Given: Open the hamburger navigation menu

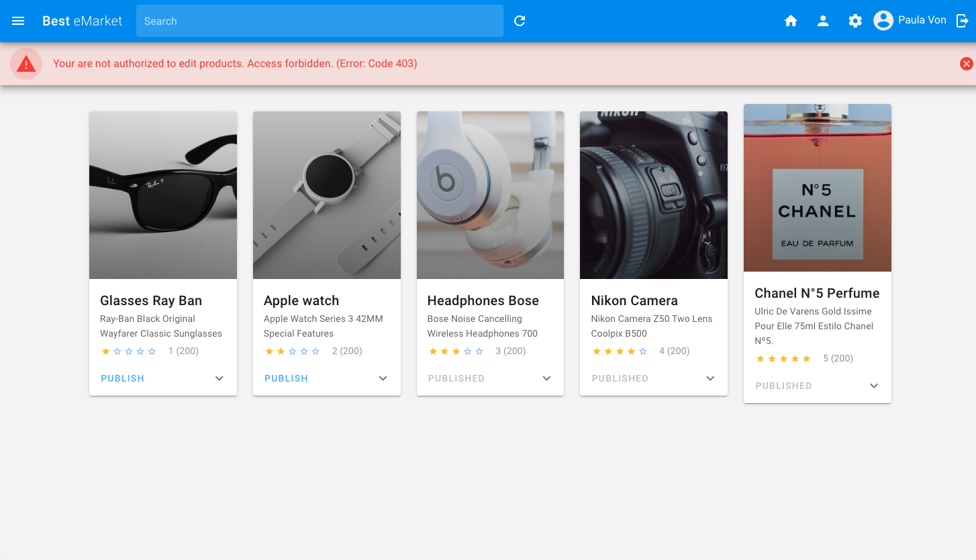Looking at the screenshot, I should (x=18, y=21).
